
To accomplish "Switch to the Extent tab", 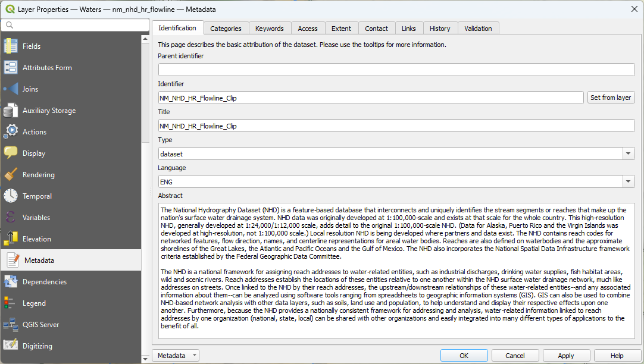I will coord(341,29).
